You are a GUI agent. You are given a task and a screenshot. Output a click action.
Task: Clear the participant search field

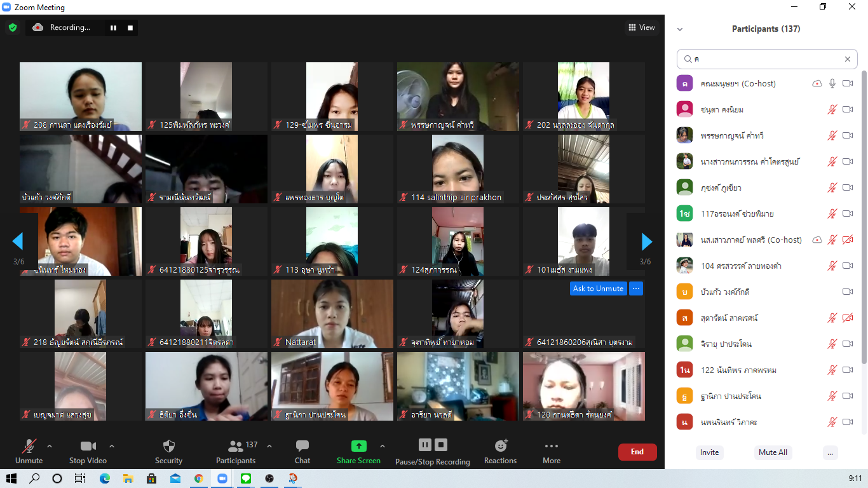[847, 59]
